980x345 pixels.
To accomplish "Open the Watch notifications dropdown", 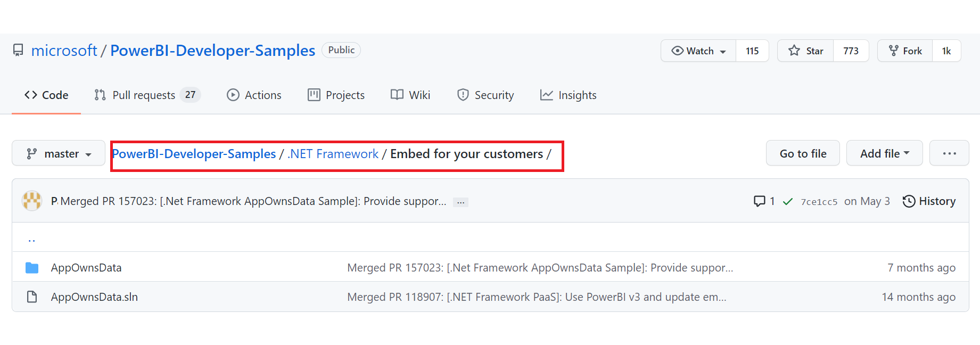I will (699, 51).
